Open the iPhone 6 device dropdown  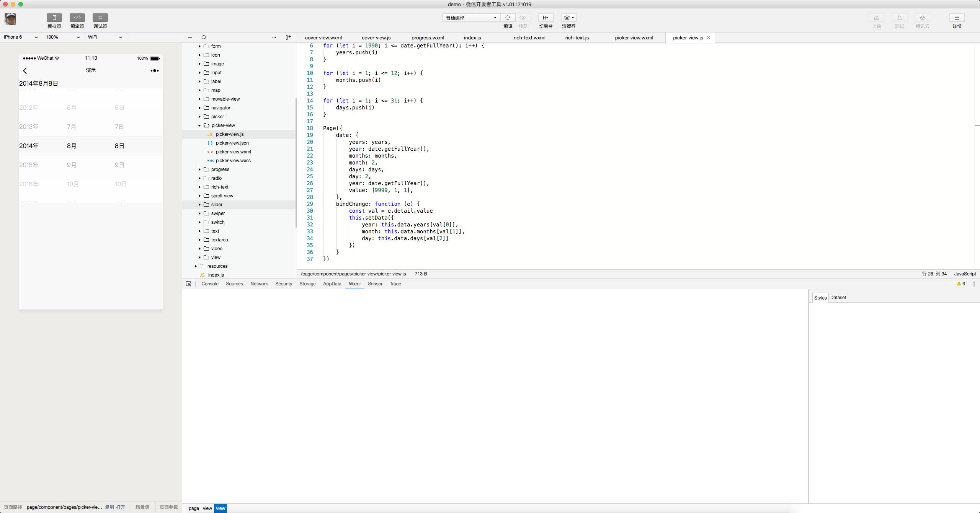(21, 37)
